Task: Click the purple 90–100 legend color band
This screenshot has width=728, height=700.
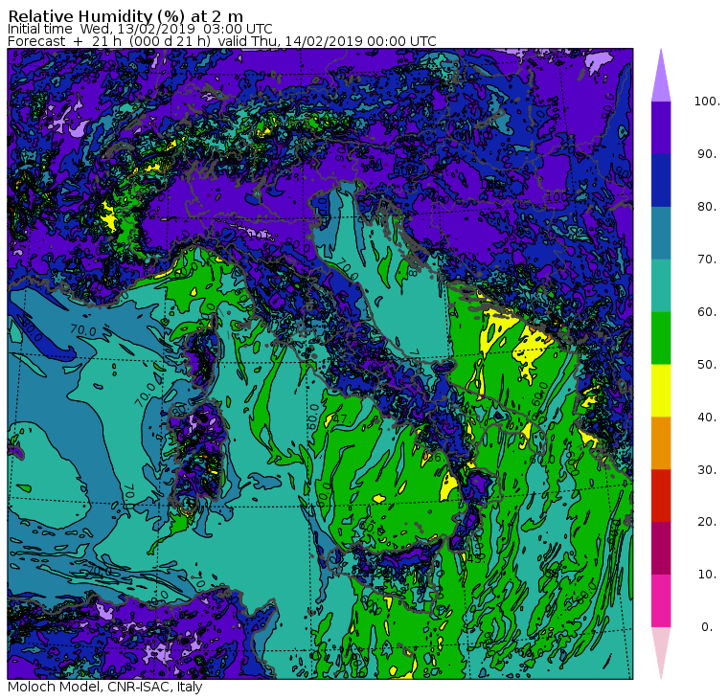Action: click(x=661, y=127)
